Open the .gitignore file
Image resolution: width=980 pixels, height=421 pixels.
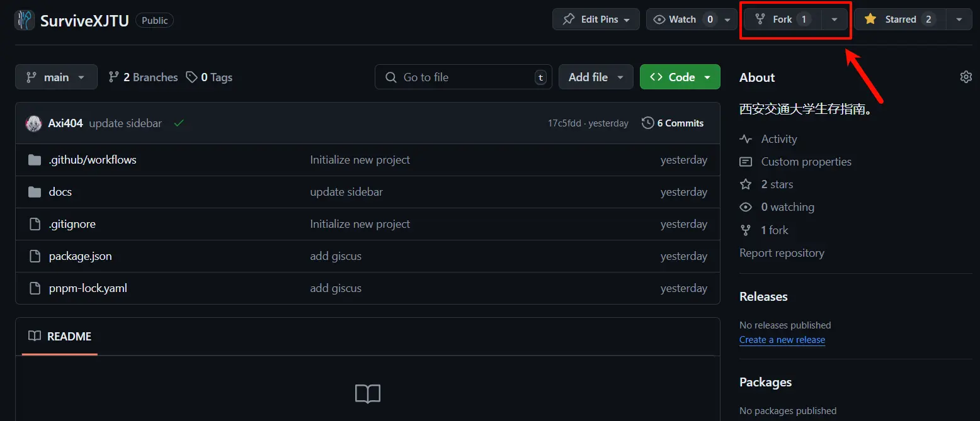pos(72,224)
